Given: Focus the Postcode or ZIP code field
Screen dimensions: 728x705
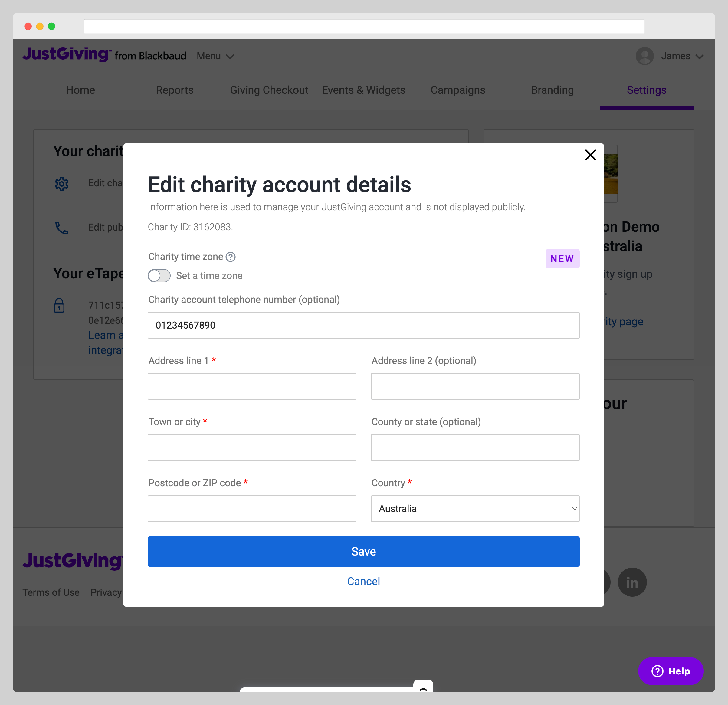Looking at the screenshot, I should (252, 509).
